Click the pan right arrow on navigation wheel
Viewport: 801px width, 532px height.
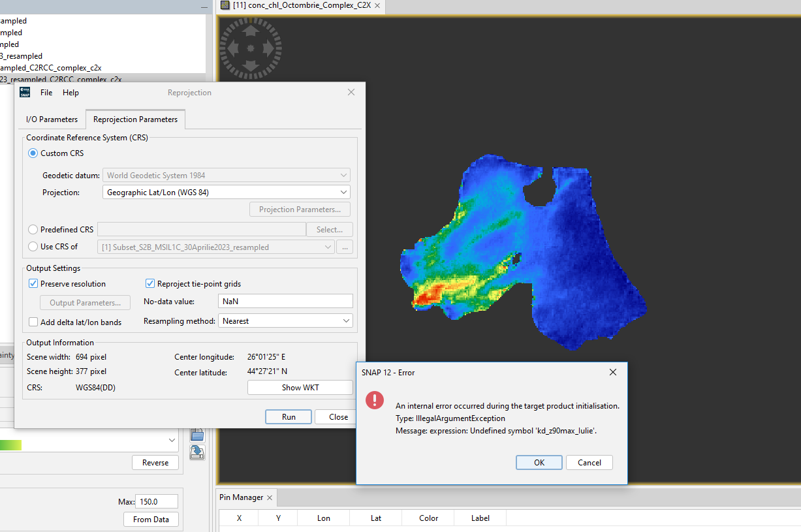(269, 48)
